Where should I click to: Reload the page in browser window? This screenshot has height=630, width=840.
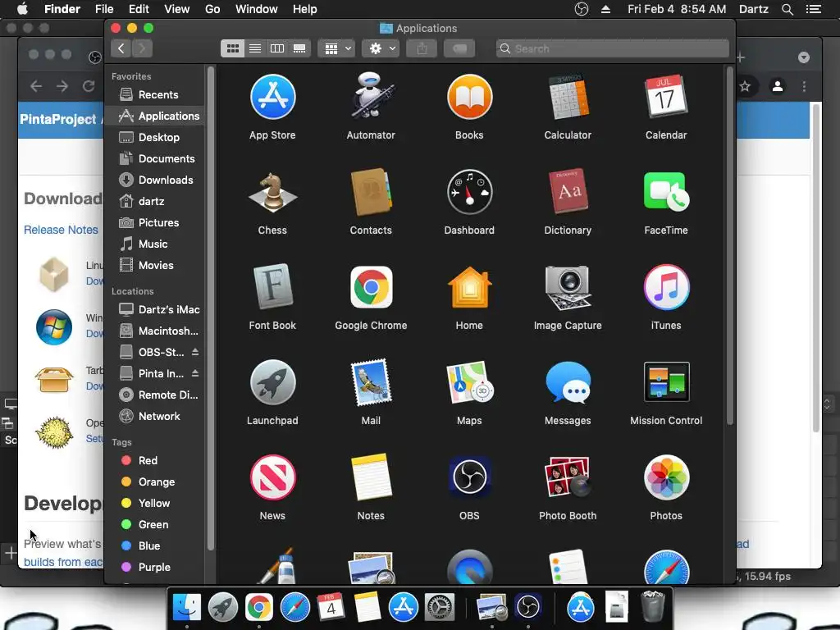(89, 86)
